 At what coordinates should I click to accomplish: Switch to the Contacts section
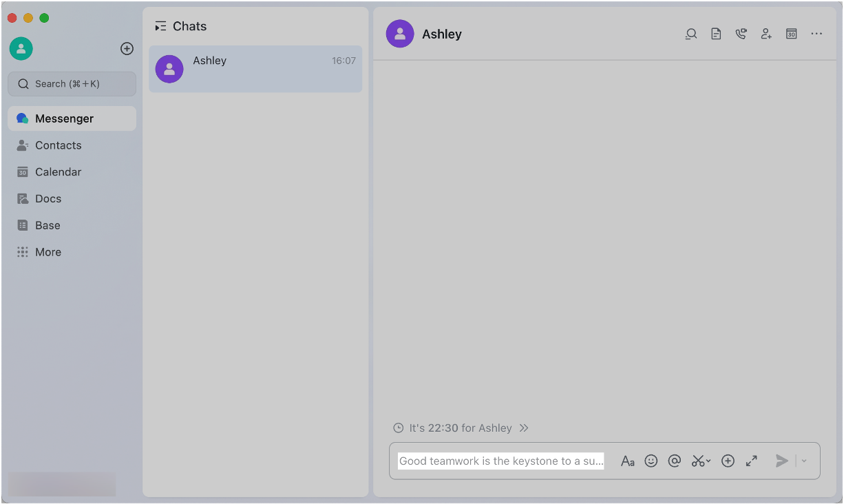58,145
